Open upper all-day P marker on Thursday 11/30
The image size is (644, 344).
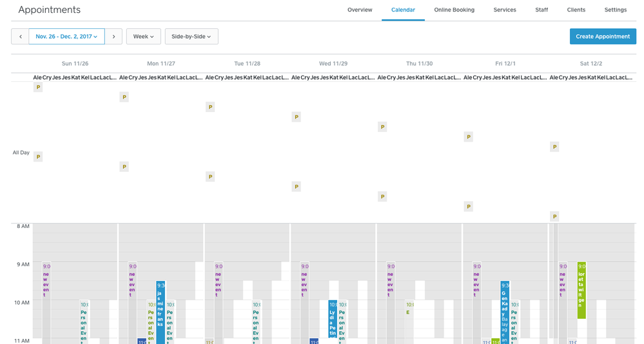coord(382,127)
